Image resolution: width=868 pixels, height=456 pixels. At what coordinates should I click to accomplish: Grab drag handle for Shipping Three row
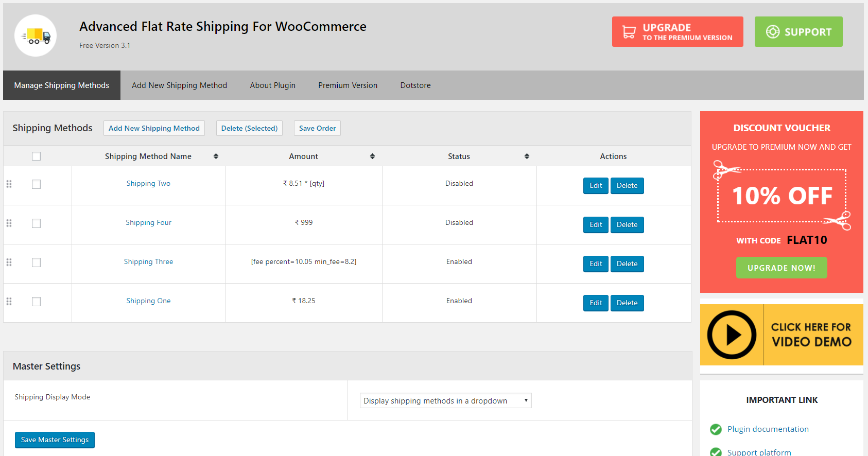pyautogui.click(x=9, y=262)
